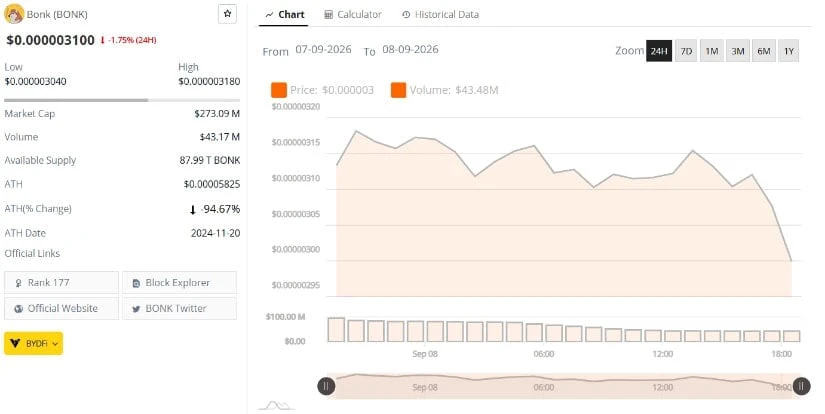Switch to the Calculator tab
Image resolution: width=825 pixels, height=414 pixels.
(x=353, y=15)
